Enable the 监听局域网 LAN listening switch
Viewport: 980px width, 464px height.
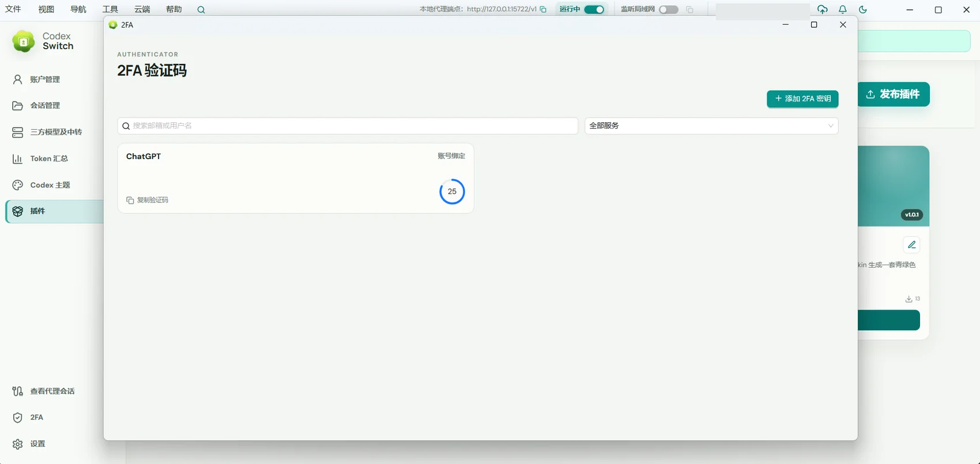click(x=669, y=9)
